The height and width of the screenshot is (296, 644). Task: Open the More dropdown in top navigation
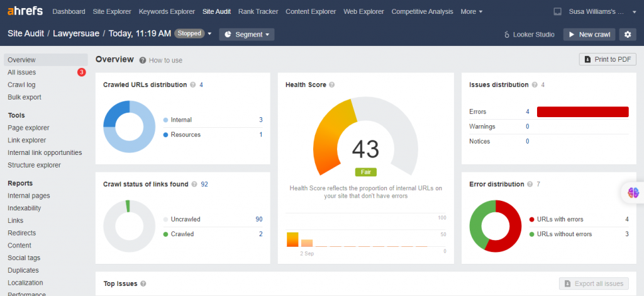click(472, 11)
